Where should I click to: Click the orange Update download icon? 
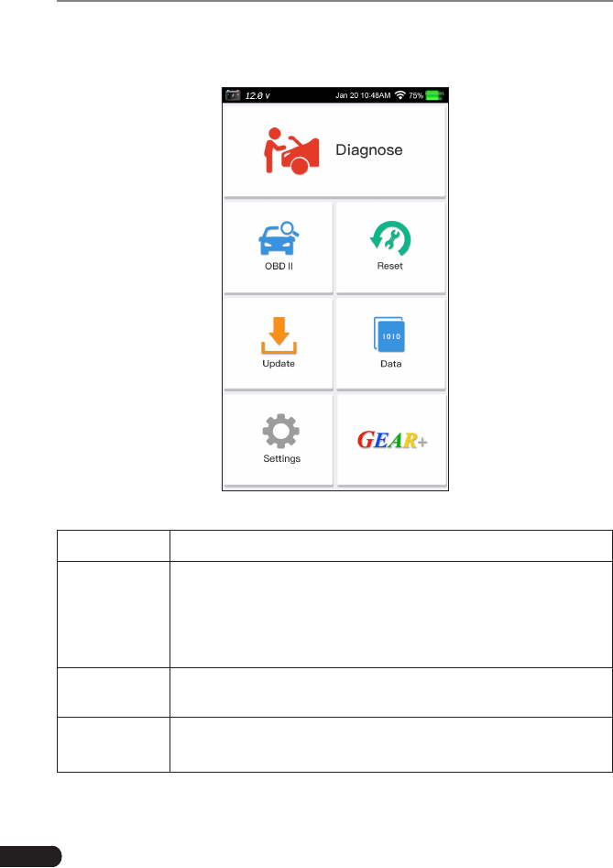point(279,335)
